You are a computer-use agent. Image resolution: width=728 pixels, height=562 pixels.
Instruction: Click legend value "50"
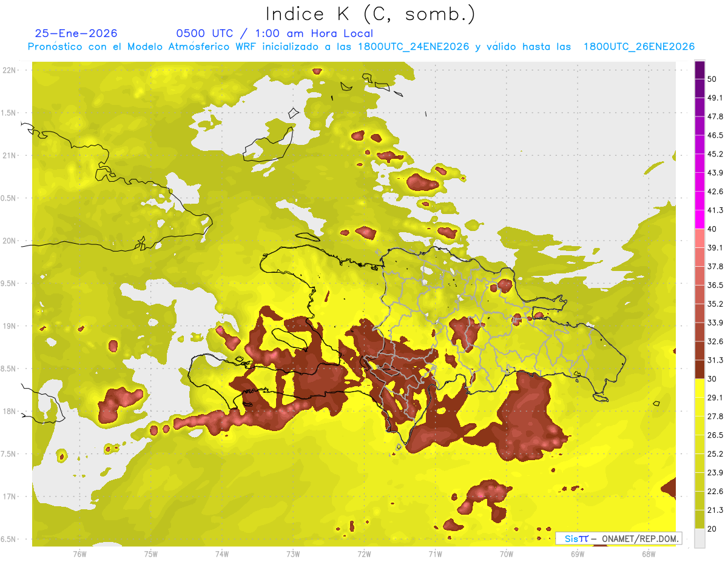pyautogui.click(x=712, y=79)
